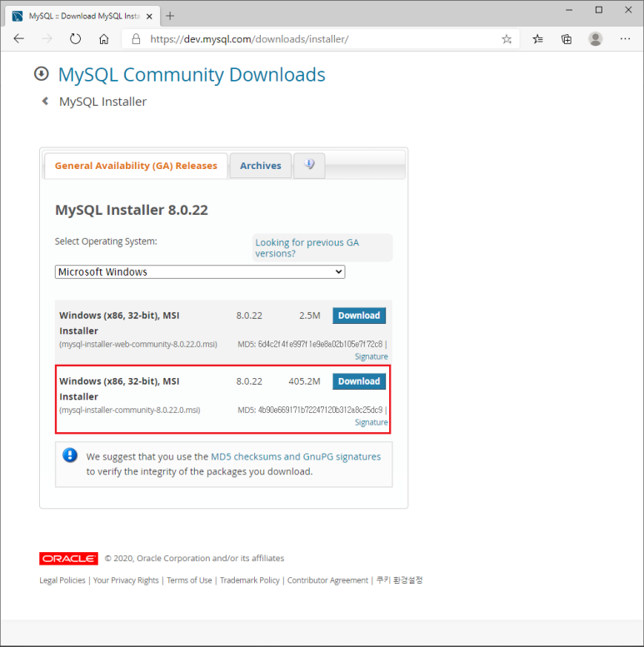Image resolution: width=644 pixels, height=647 pixels.
Task: Open the Collections icon
Action: (x=567, y=39)
